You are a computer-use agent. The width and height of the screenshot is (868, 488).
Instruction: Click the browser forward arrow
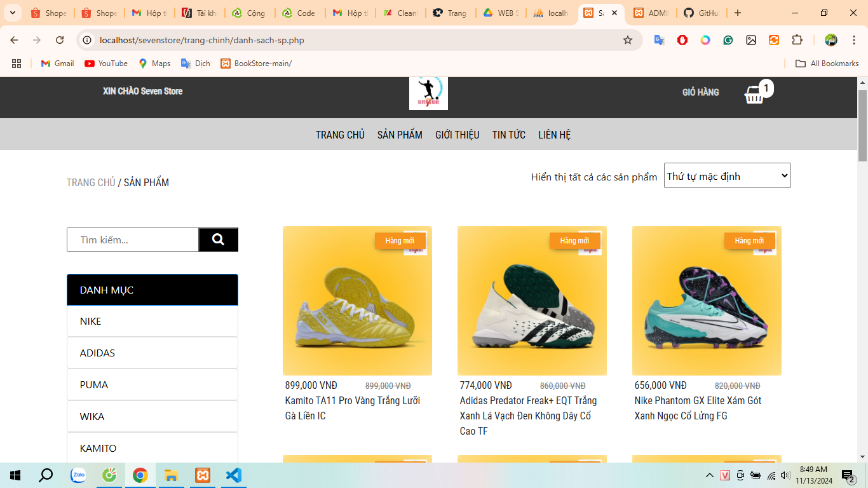(x=37, y=40)
